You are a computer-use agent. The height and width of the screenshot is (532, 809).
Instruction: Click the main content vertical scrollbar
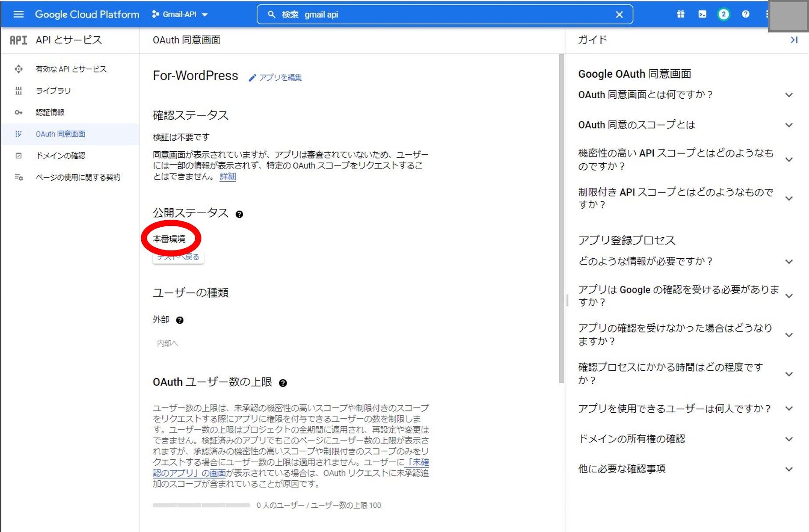click(x=561, y=218)
